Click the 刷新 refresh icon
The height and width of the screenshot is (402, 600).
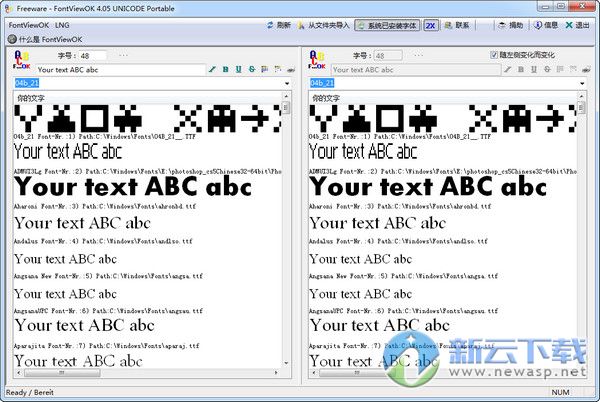coord(270,25)
